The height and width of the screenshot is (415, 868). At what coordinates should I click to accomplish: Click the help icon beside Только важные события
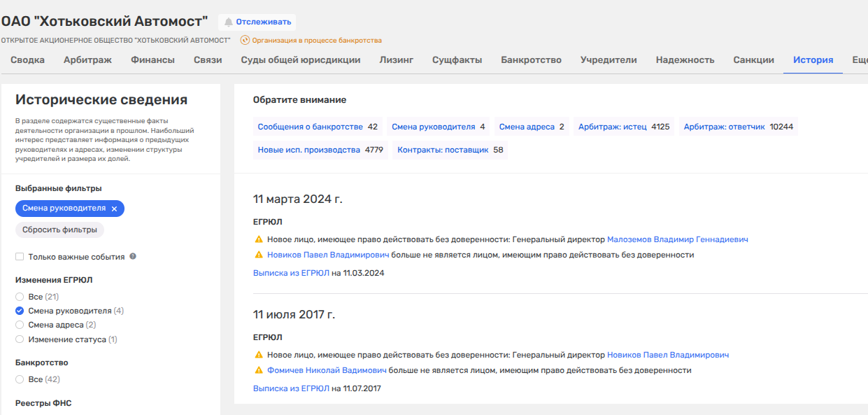click(x=133, y=257)
